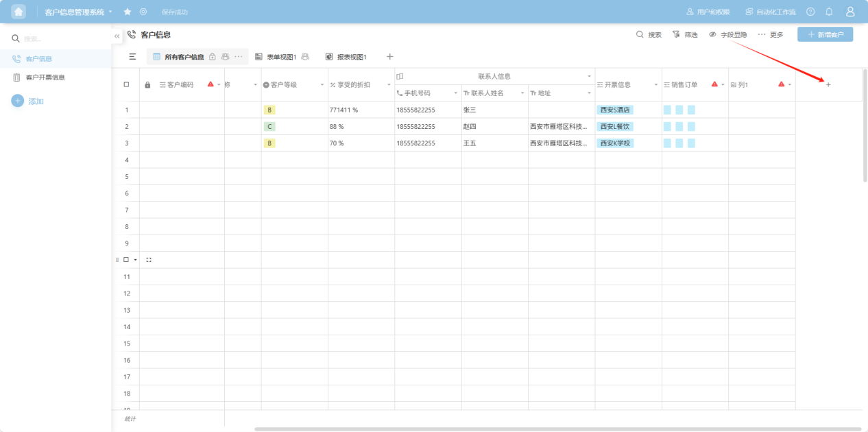Collapse the left sidebar with double chevron
This screenshot has height=432, width=868.
(x=117, y=36)
